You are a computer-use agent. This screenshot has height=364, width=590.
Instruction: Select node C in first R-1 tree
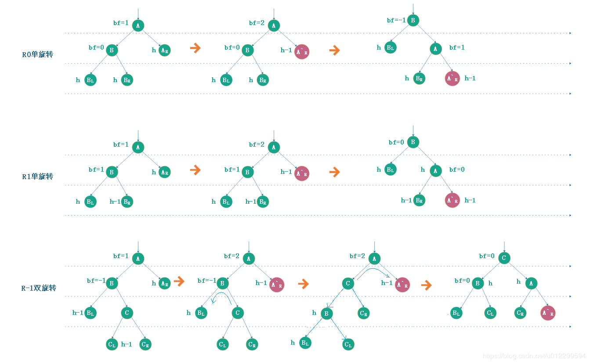point(127,313)
